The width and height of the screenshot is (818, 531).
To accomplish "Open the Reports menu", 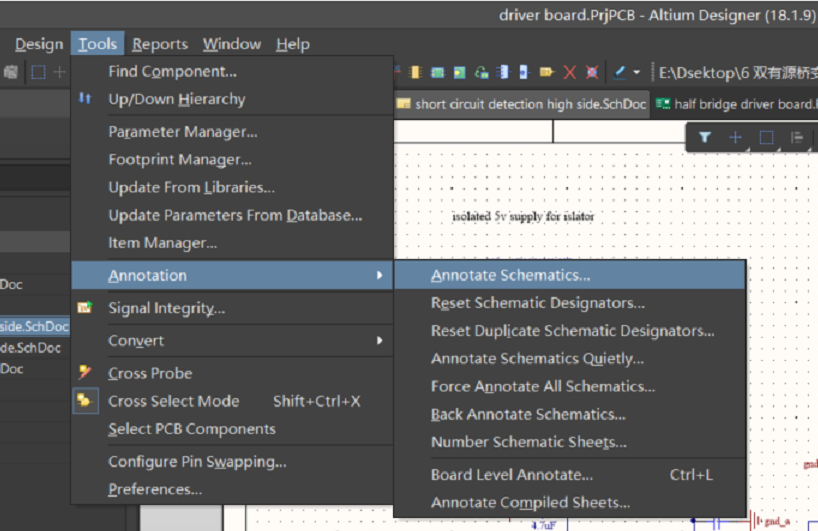I will click(x=160, y=44).
